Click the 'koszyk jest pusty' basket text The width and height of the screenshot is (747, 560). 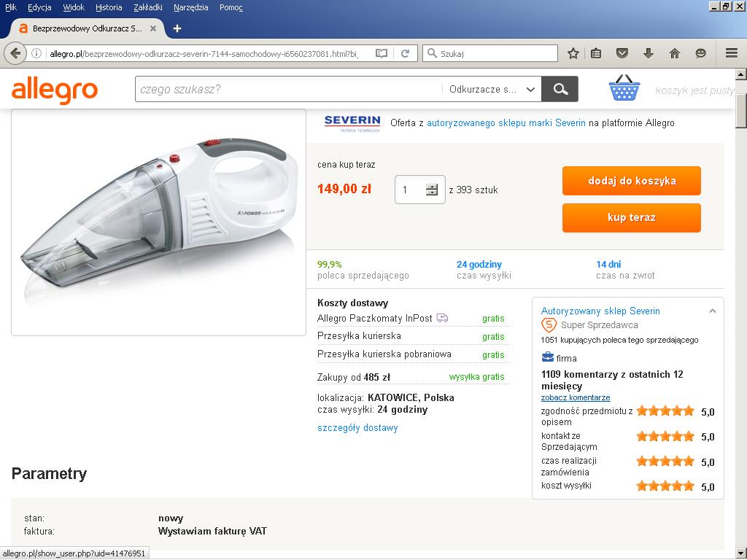point(695,90)
